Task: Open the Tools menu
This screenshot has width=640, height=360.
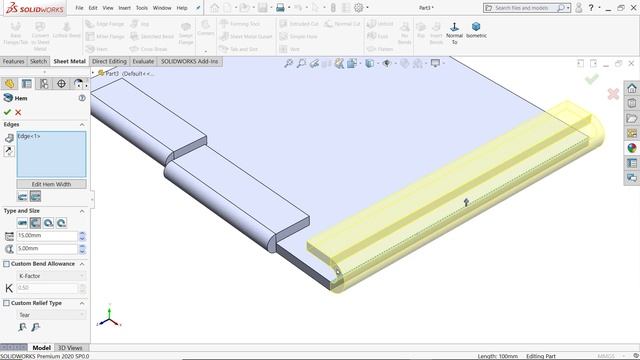Action: [142, 8]
